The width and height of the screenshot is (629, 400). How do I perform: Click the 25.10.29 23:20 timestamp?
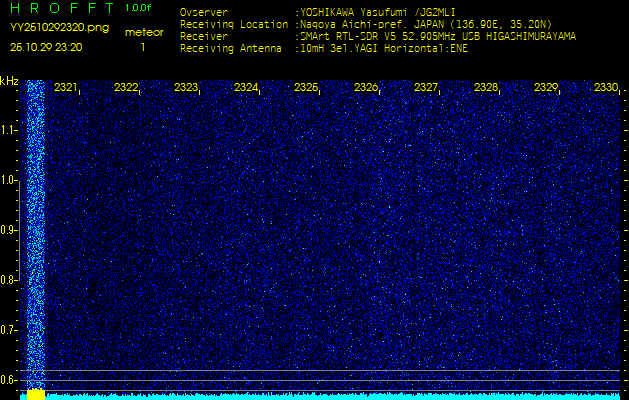pos(46,47)
